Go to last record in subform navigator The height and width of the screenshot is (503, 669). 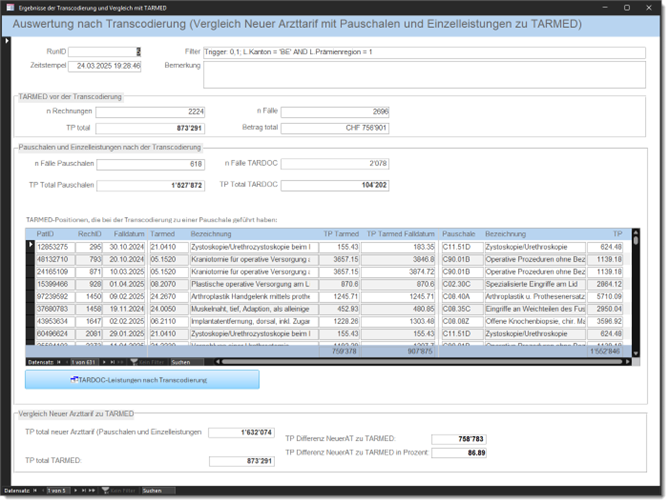coord(112,362)
